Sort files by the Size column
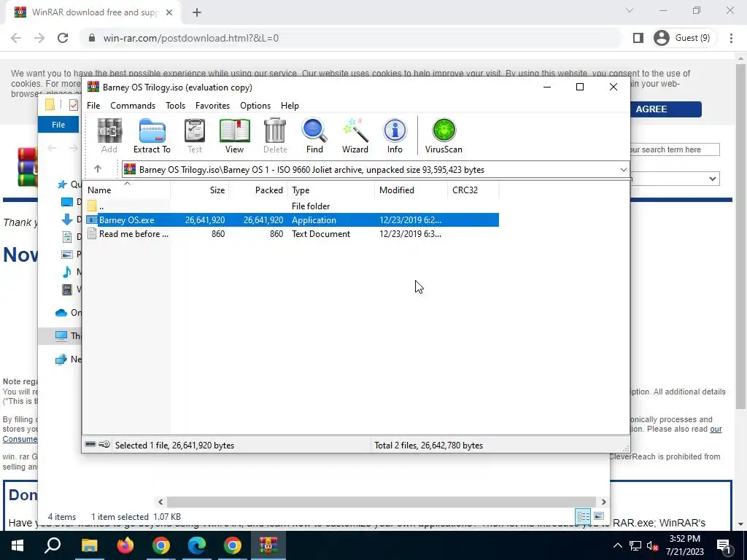 (200, 190)
